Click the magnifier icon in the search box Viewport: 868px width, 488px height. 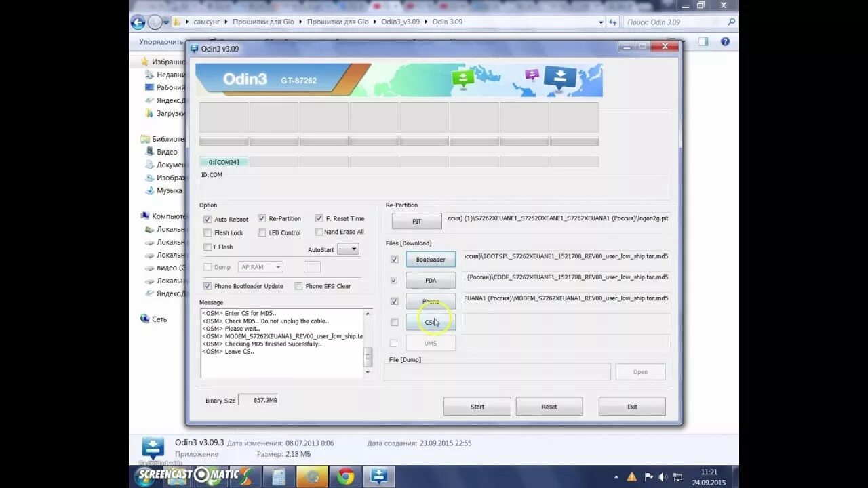coord(731,22)
